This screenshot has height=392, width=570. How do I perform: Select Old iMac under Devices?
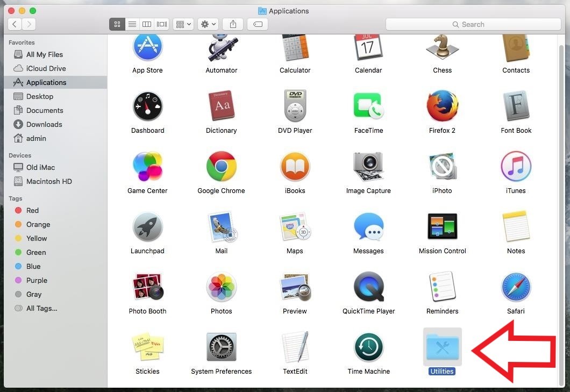[x=55, y=168]
